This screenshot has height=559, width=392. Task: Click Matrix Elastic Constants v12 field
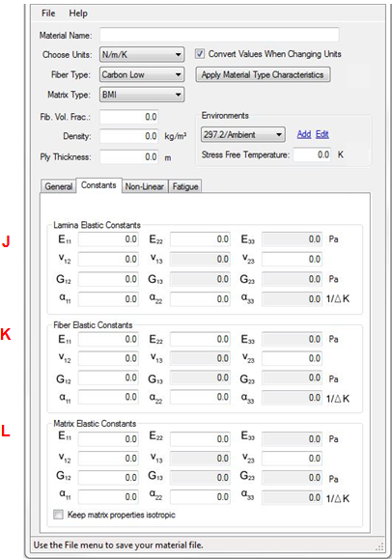pos(108,459)
